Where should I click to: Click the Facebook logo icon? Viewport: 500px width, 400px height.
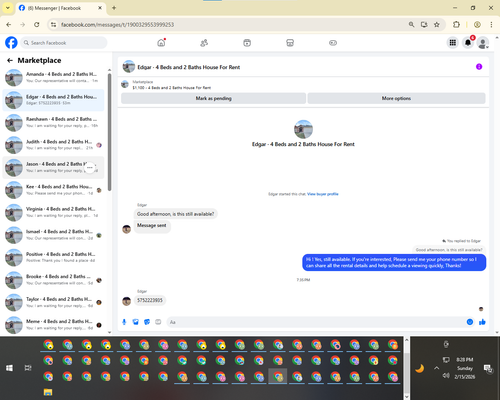11,43
